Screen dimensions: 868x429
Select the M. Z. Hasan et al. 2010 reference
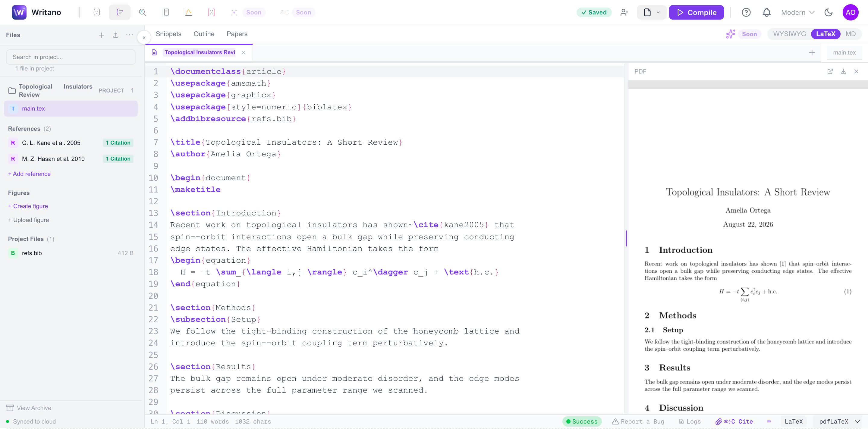point(71,158)
